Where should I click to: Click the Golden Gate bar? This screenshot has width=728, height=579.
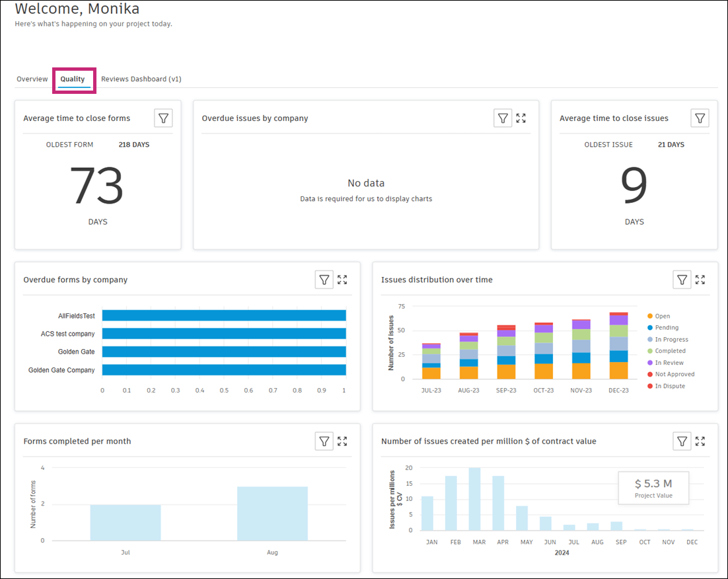[224, 352]
